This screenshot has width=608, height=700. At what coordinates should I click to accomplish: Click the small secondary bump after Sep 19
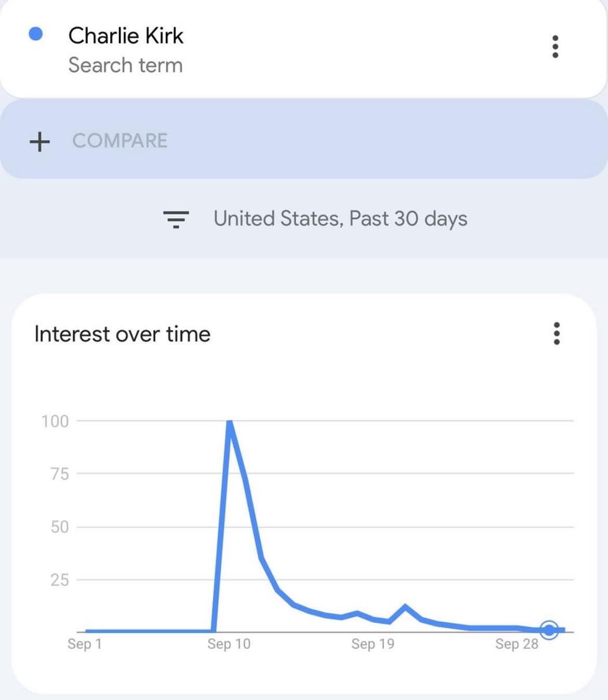405,607
